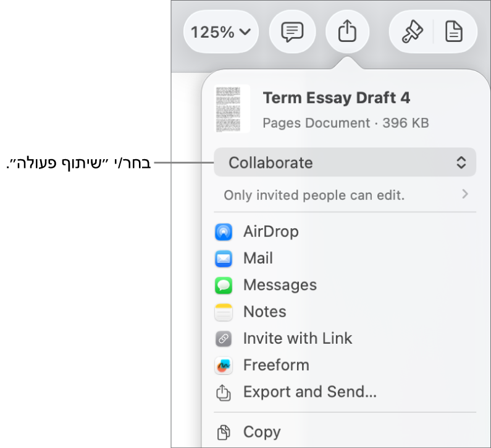Click the Term Essay Draft 4 title

(x=337, y=98)
